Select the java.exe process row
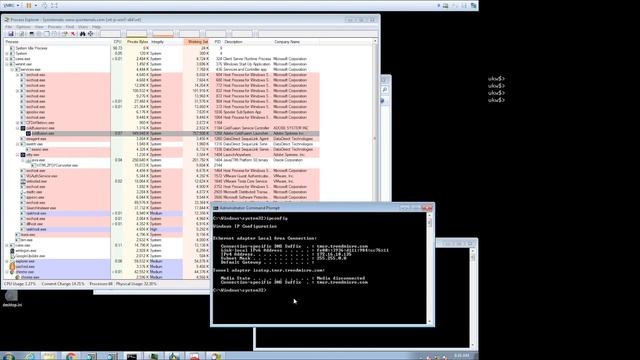 [161, 160]
